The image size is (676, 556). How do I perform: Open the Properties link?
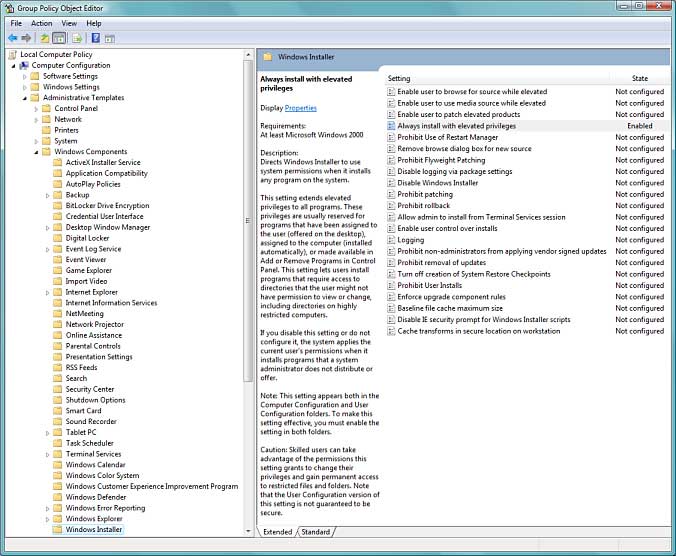(x=300, y=108)
